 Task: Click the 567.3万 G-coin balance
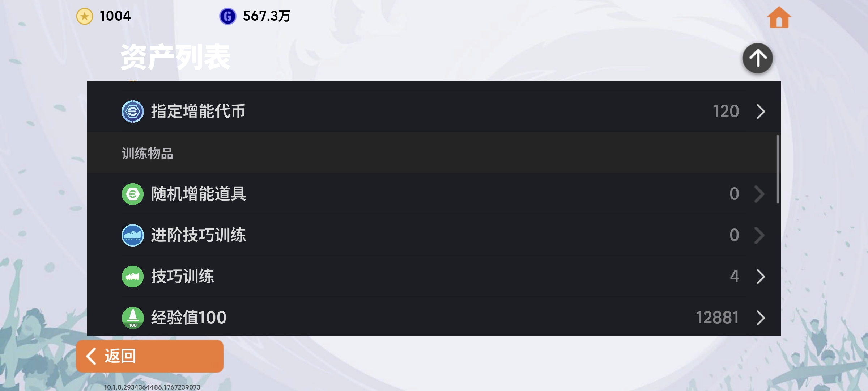pos(267,16)
